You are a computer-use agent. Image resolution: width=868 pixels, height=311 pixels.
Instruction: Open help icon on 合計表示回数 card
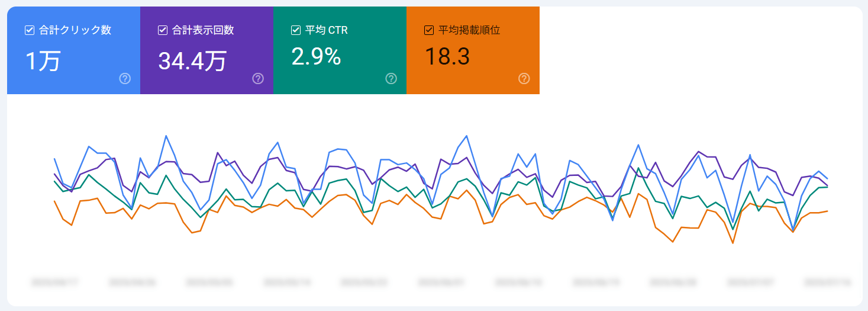click(258, 79)
